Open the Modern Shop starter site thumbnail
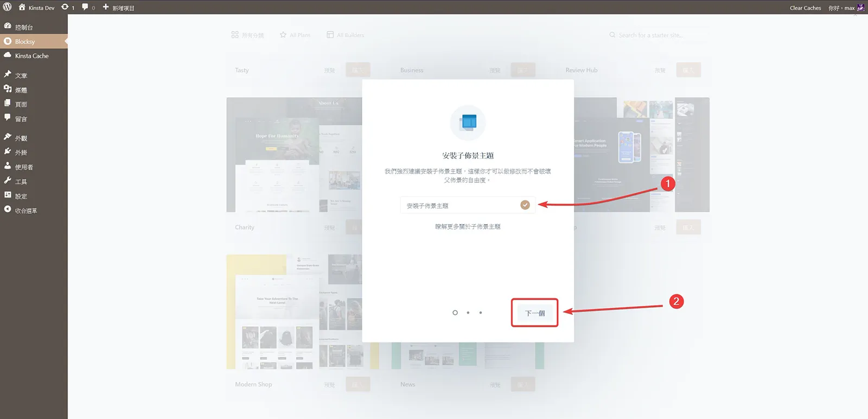 pyautogui.click(x=294, y=312)
